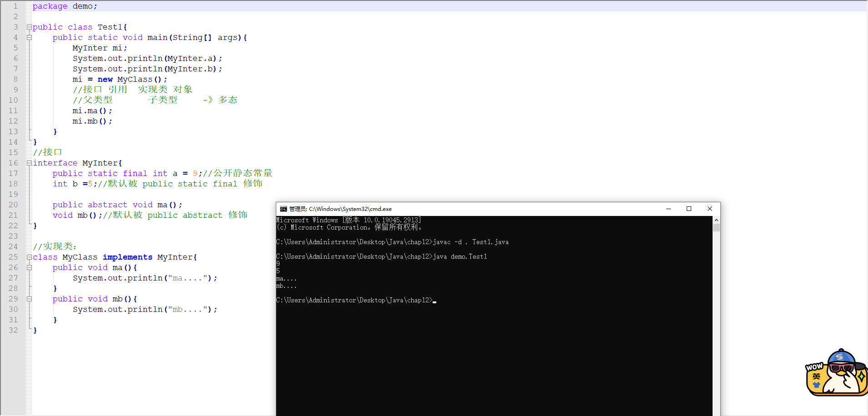Click 'public class Test1{' declaration
Screen dimensions: 868x416
tap(80, 27)
